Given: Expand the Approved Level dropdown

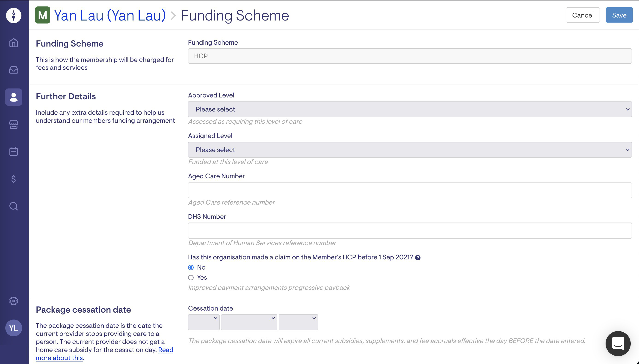Looking at the screenshot, I should click(x=410, y=109).
